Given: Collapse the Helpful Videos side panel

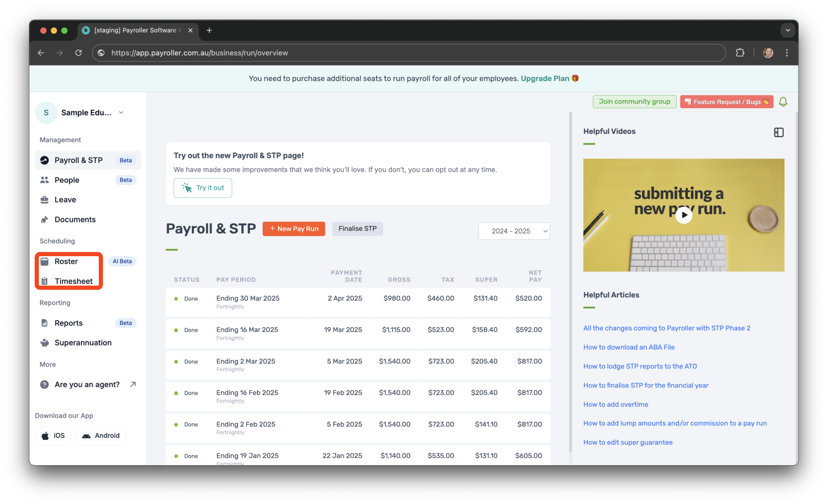Looking at the screenshot, I should [779, 132].
